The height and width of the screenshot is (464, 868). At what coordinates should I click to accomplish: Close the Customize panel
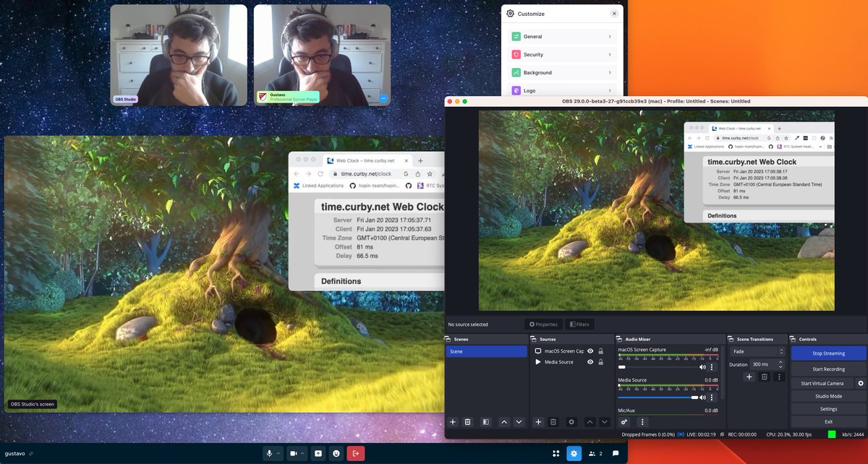(614, 14)
